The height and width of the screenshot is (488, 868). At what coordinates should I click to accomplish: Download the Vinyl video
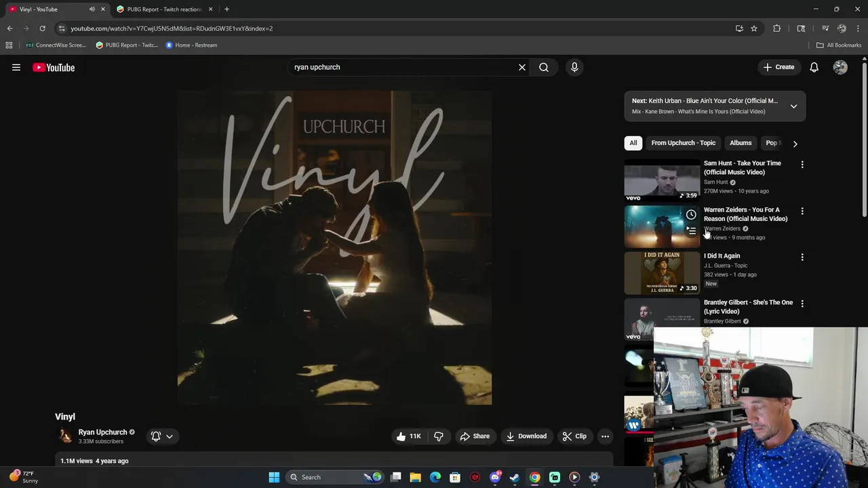click(x=526, y=436)
